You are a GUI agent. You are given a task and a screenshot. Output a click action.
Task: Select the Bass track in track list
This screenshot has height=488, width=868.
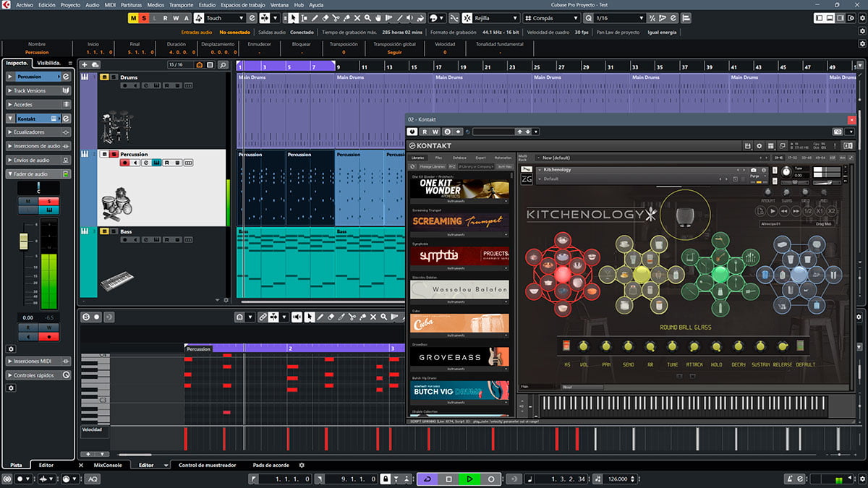coord(160,262)
